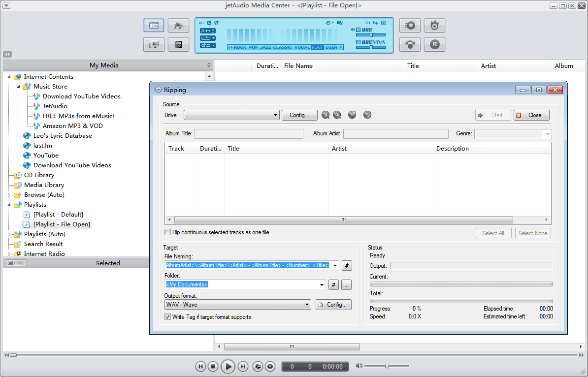Enable the BBE sound effect checkbox
Viewport: 588px width, 377px height.
click(358, 30)
